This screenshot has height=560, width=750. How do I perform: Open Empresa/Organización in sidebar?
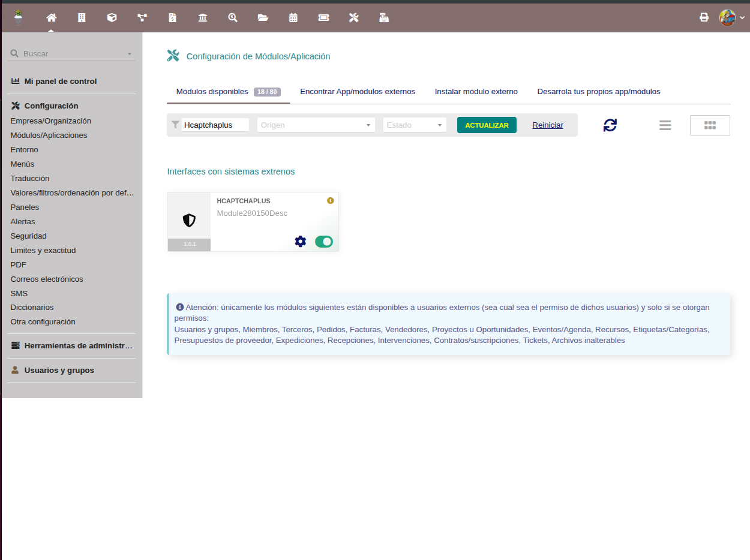click(x=51, y=121)
